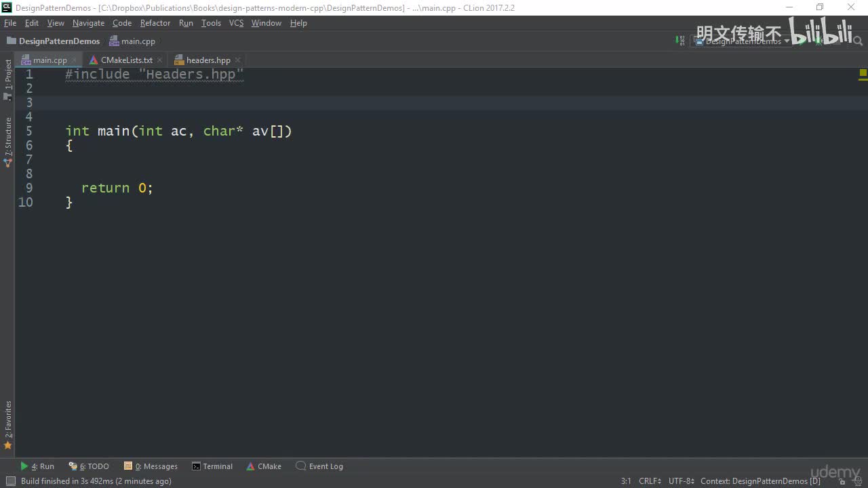
Task: Open the Structure tool window side tab
Action: click(7, 142)
